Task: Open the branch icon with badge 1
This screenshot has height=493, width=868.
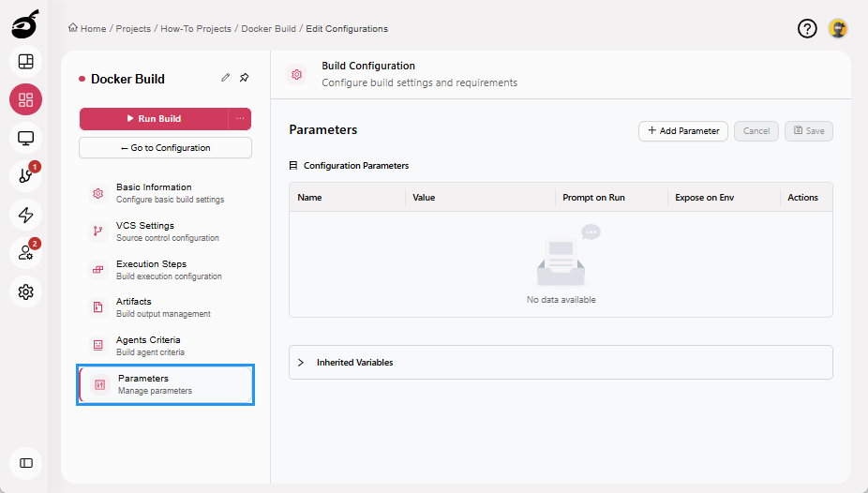Action: coord(26,176)
